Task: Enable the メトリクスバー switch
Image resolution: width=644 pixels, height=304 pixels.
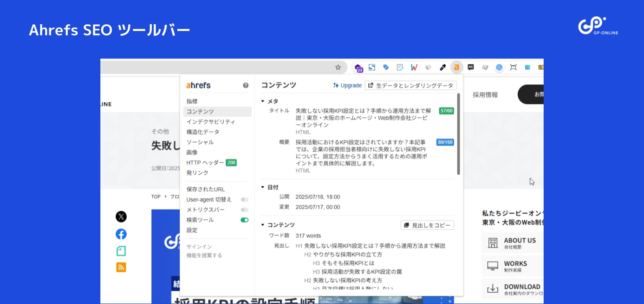Action: tap(245, 210)
